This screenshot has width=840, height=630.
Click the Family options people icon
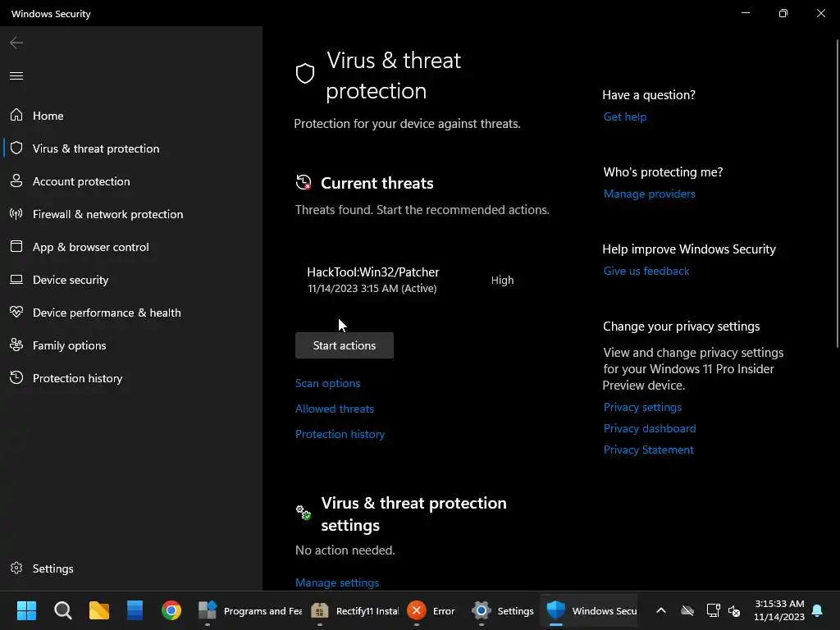tap(16, 345)
